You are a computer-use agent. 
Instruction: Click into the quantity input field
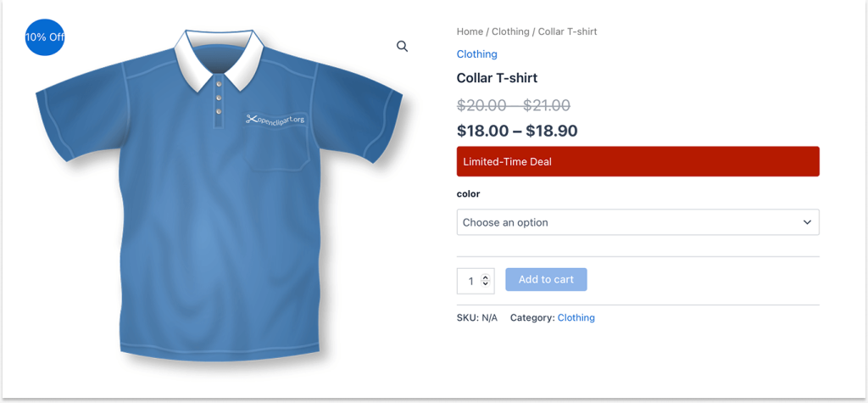469,281
